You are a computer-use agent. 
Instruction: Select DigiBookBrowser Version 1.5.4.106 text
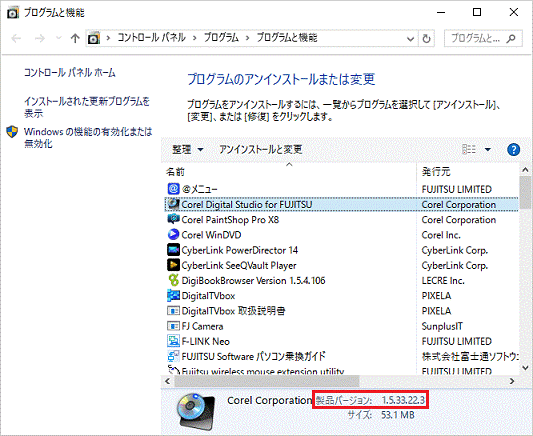(x=253, y=281)
